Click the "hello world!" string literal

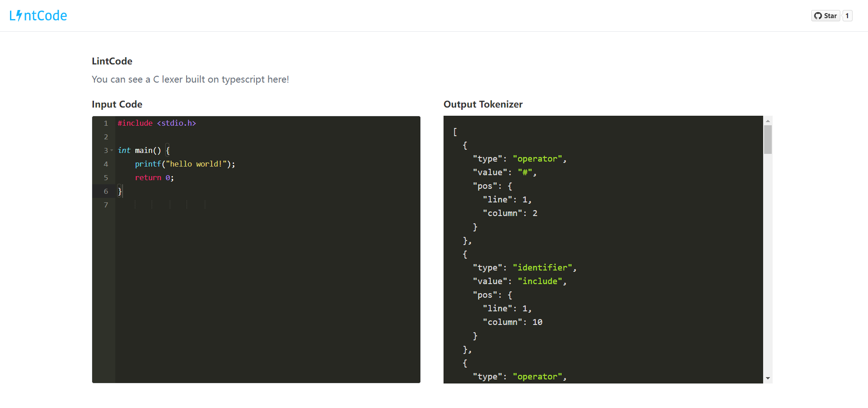point(196,164)
